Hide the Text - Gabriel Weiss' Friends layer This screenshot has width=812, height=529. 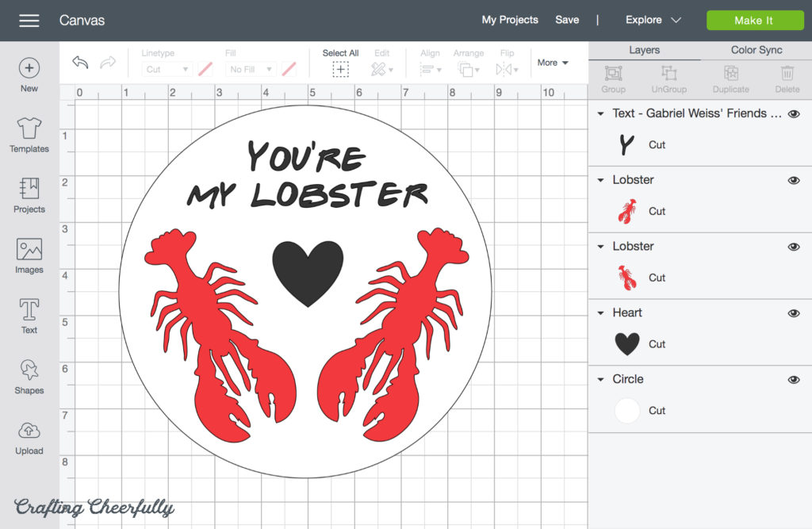(x=793, y=114)
